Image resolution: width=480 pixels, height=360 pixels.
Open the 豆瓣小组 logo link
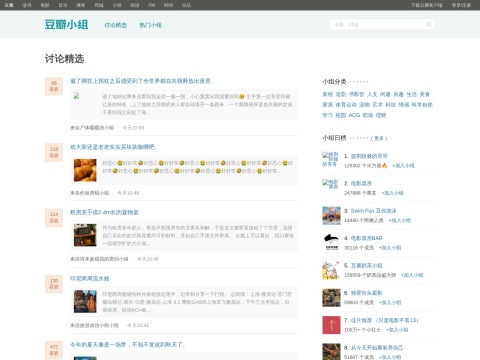pyautogui.click(x=66, y=24)
